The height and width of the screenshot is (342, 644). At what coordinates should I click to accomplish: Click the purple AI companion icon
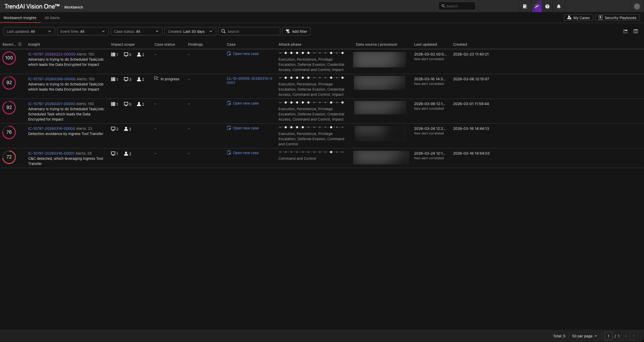537,6
